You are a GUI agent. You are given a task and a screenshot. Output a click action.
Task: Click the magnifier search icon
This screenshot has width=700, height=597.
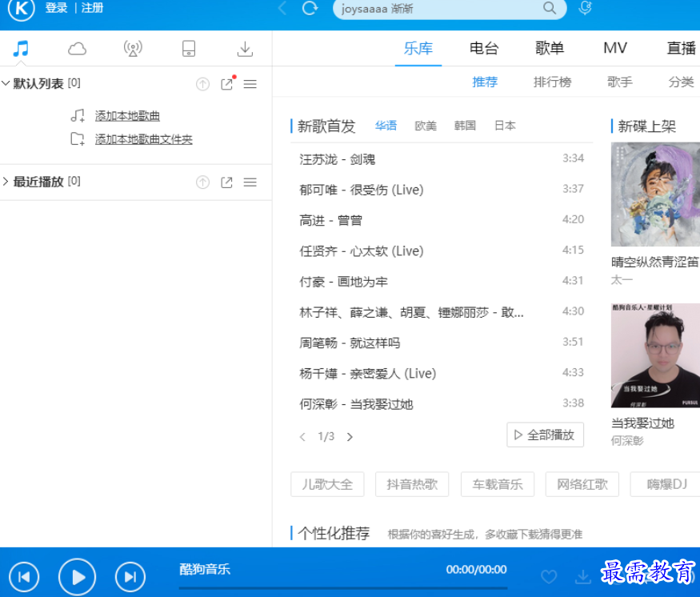(x=549, y=8)
